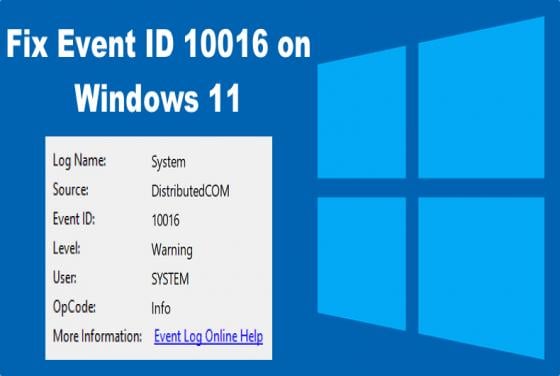Click the 'Level:' label
The width and height of the screenshot is (560, 376).
[x=66, y=248]
